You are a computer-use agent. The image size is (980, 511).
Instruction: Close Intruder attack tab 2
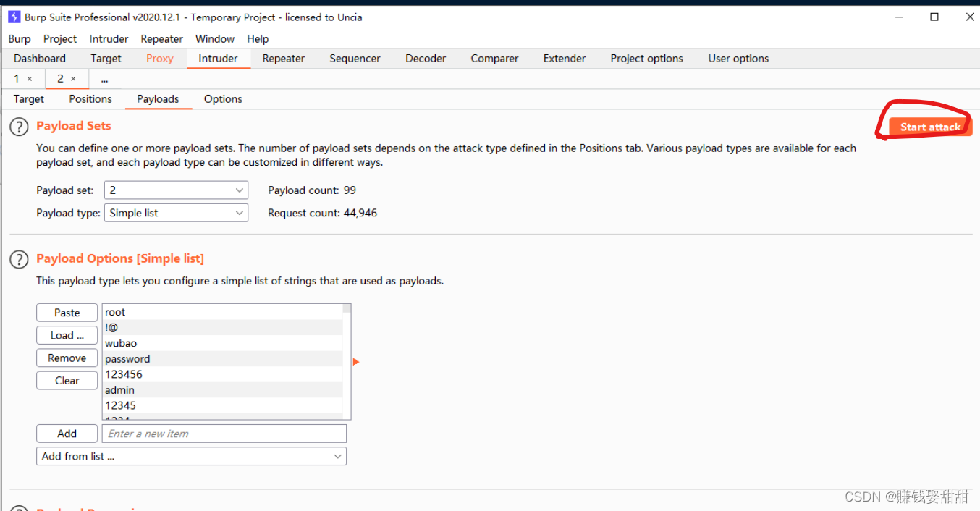coord(73,79)
